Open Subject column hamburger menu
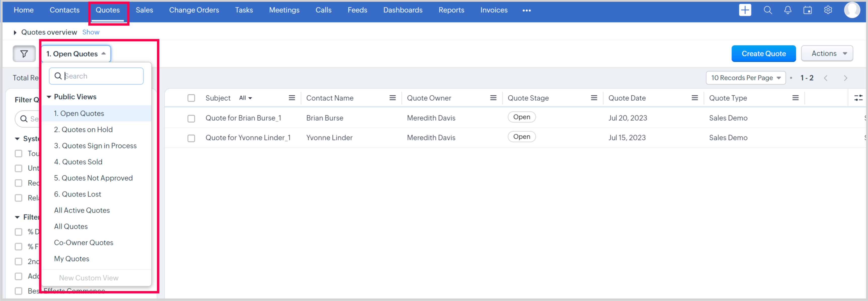The image size is (868, 301). tap(291, 98)
